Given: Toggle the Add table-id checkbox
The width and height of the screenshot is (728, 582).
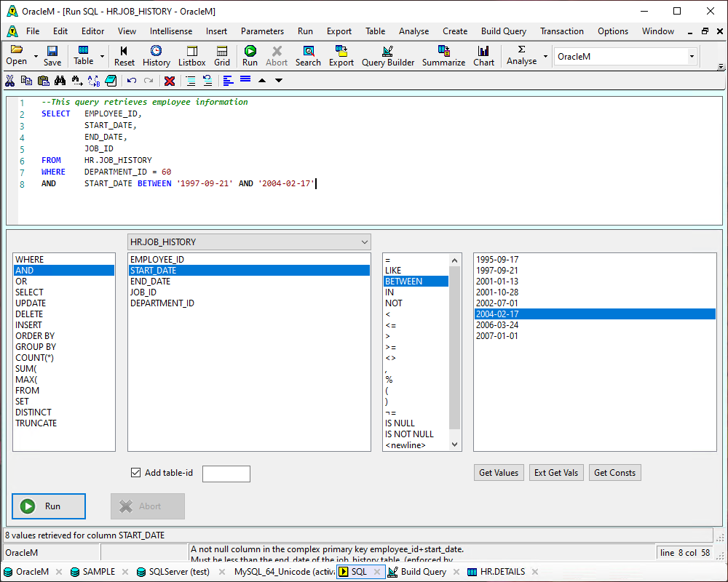Looking at the screenshot, I should click(135, 472).
